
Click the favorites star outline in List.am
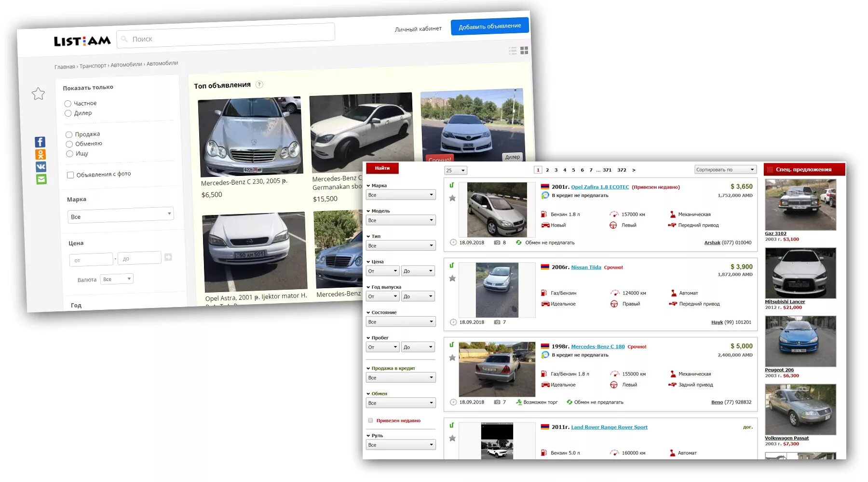(x=38, y=94)
